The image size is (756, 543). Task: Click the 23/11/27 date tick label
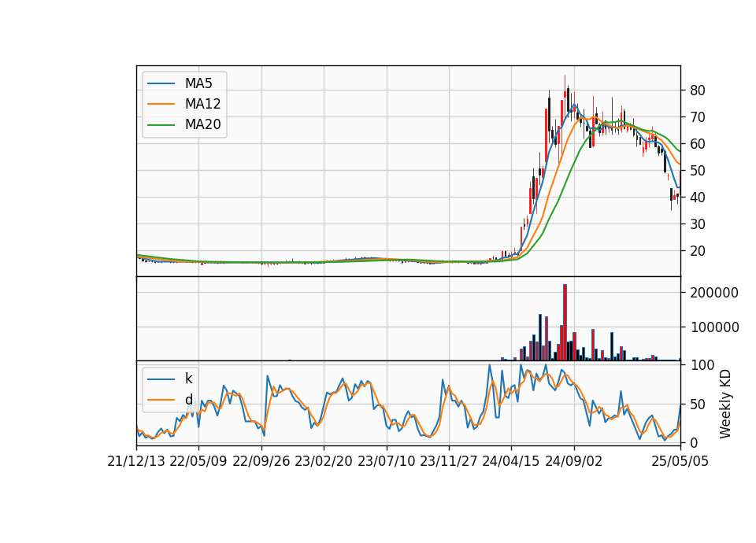click(449, 462)
